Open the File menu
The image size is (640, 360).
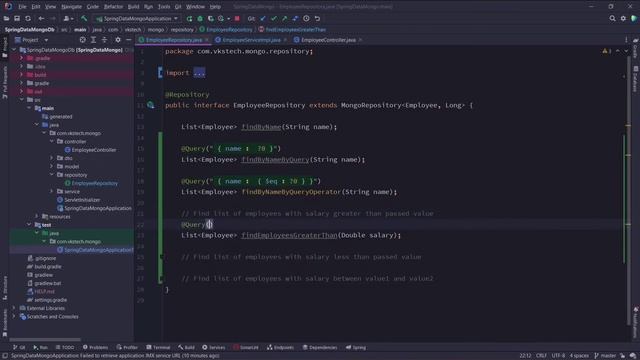22,7
